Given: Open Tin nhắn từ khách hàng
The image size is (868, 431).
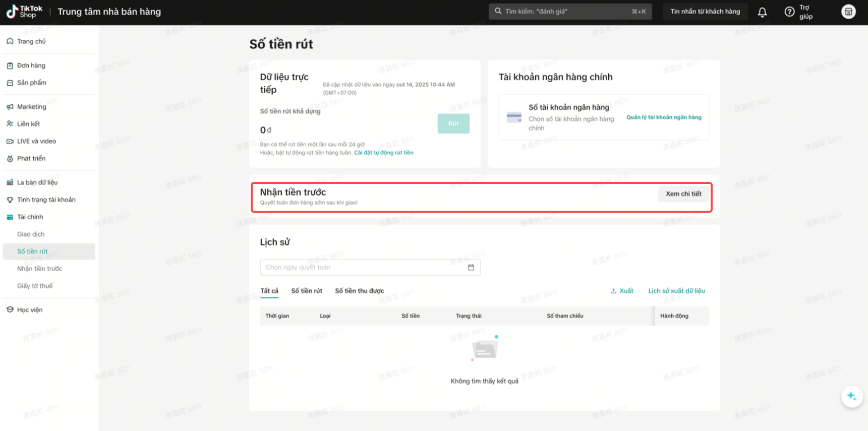Looking at the screenshot, I should [705, 12].
